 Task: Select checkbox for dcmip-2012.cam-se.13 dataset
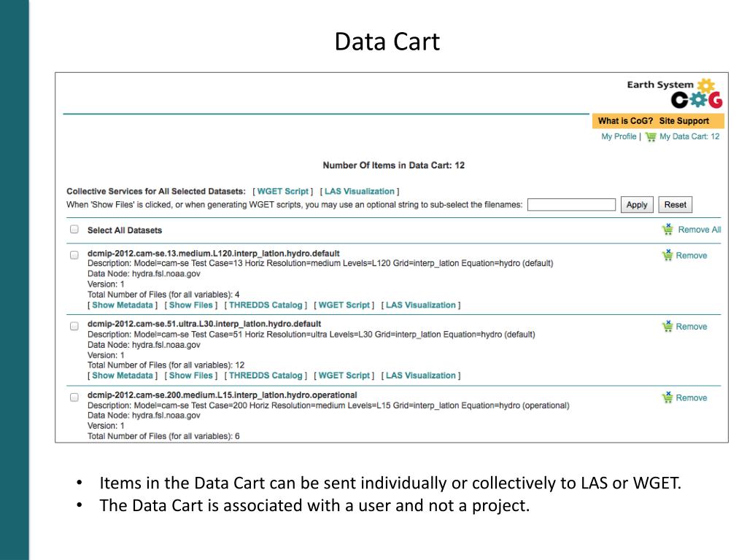[x=74, y=255]
